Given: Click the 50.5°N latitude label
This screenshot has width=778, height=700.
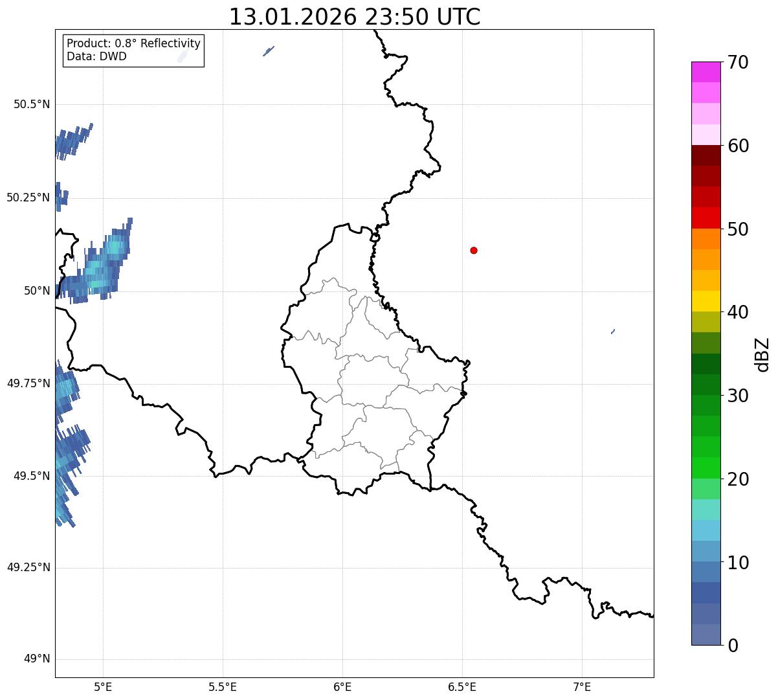Looking at the screenshot, I should [32, 104].
